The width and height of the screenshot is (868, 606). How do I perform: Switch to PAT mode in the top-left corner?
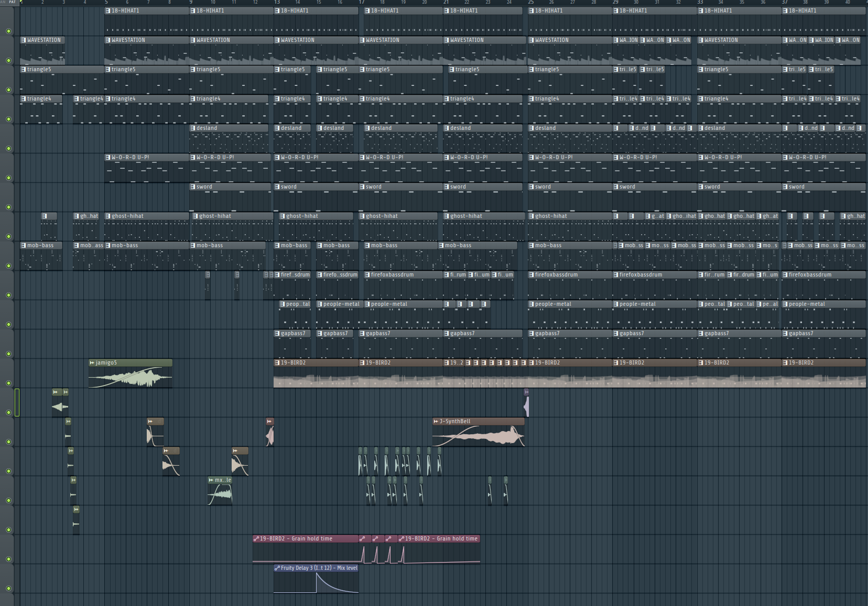coord(13,2)
